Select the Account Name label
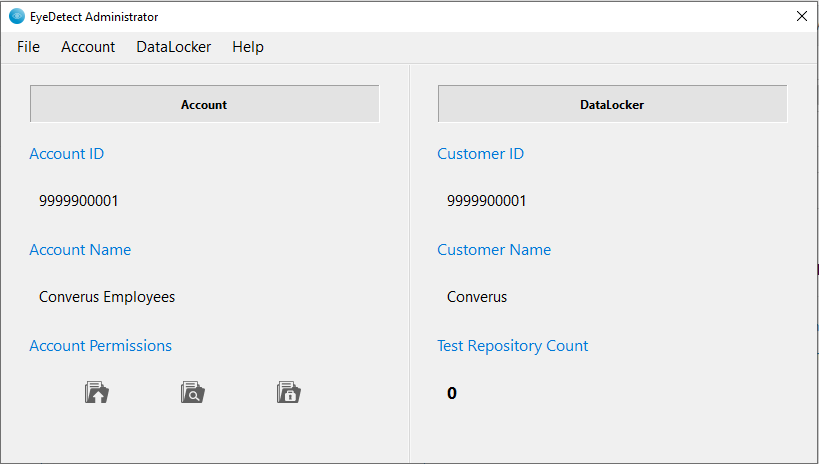Image resolution: width=819 pixels, height=464 pixels. tap(80, 250)
